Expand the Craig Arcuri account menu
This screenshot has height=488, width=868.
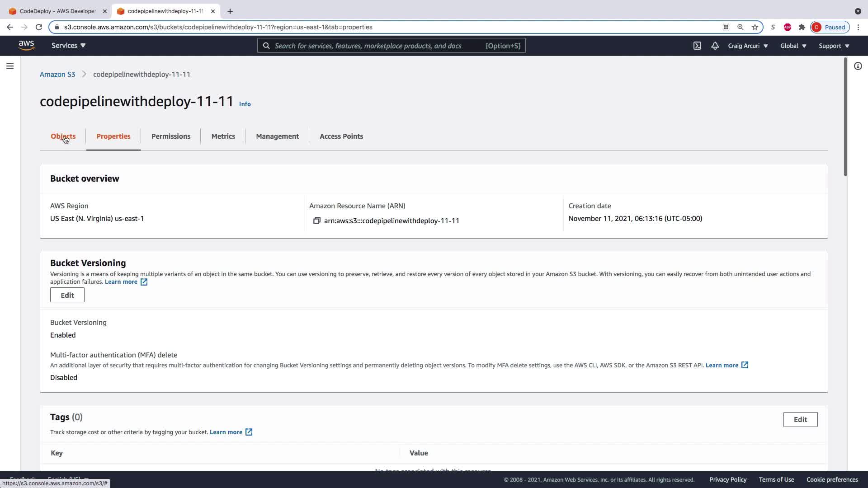coord(747,46)
